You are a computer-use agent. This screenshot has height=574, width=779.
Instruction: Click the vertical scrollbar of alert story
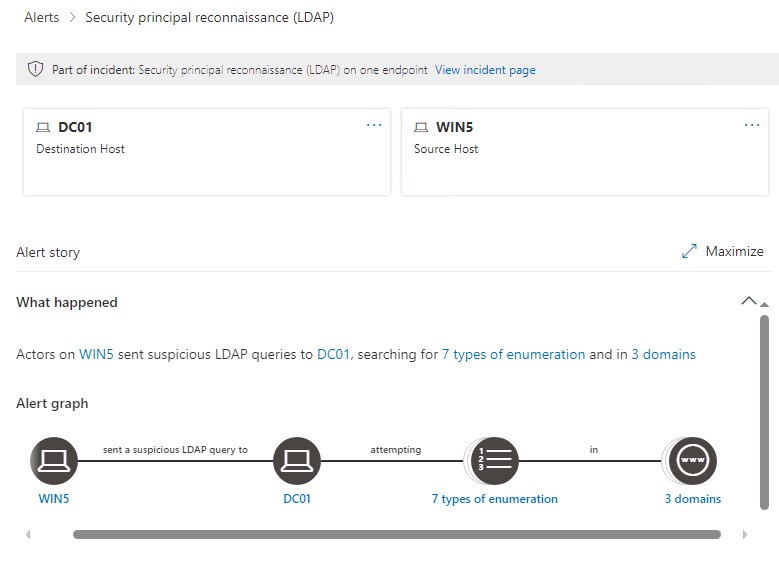coord(765,410)
